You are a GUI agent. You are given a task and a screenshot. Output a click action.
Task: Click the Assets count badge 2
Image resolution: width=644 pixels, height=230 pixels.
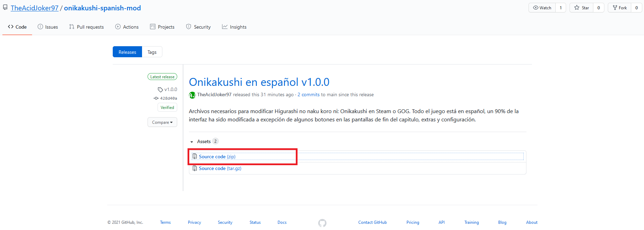(215, 141)
